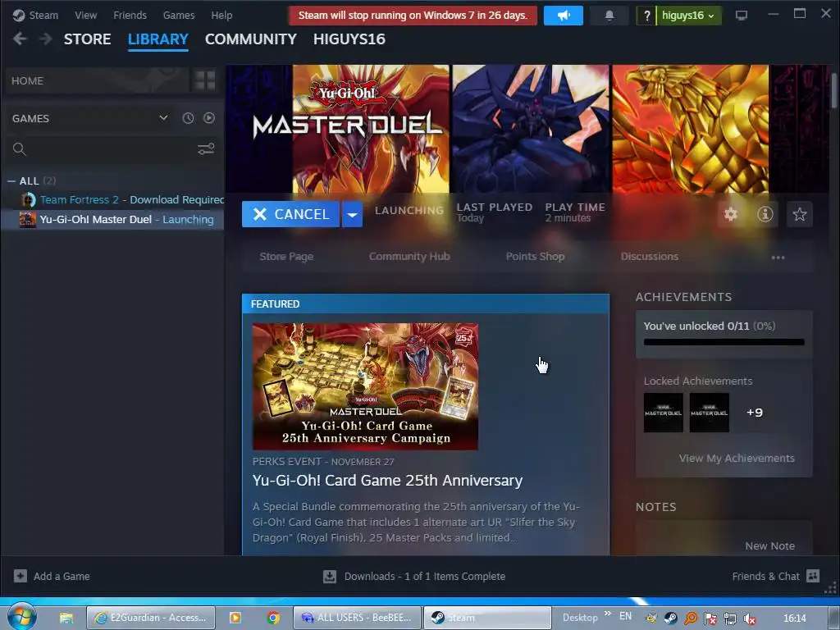Open Windows Start button

click(x=21, y=617)
